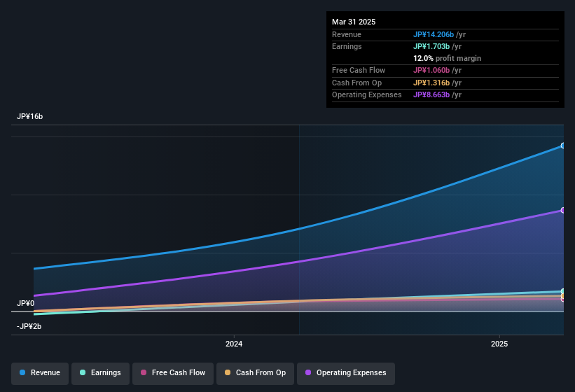
Task: Toggle the Free Cash Flow legend button
Action: point(173,373)
